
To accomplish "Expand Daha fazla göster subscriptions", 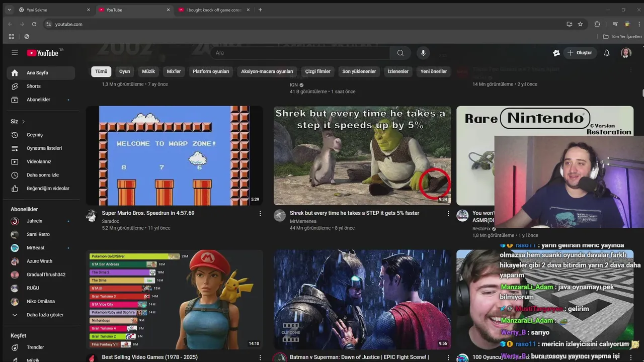I will pos(41,315).
